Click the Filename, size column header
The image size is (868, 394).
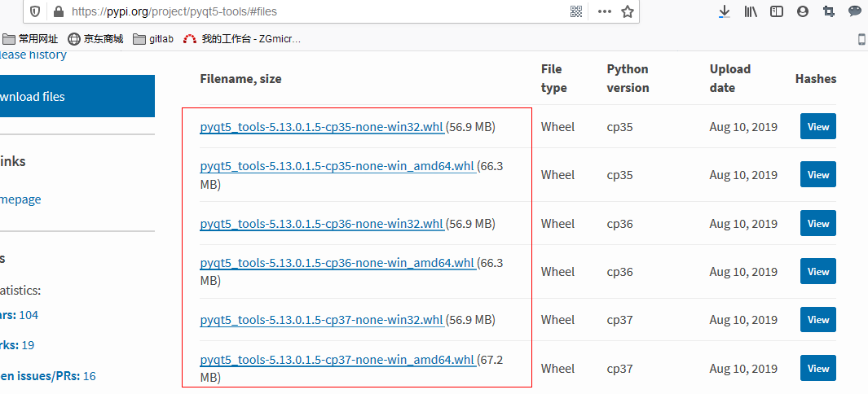pos(240,79)
